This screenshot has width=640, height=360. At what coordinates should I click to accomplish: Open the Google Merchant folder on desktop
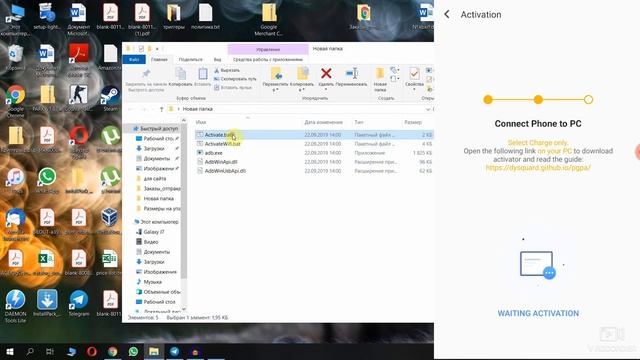tap(269, 19)
